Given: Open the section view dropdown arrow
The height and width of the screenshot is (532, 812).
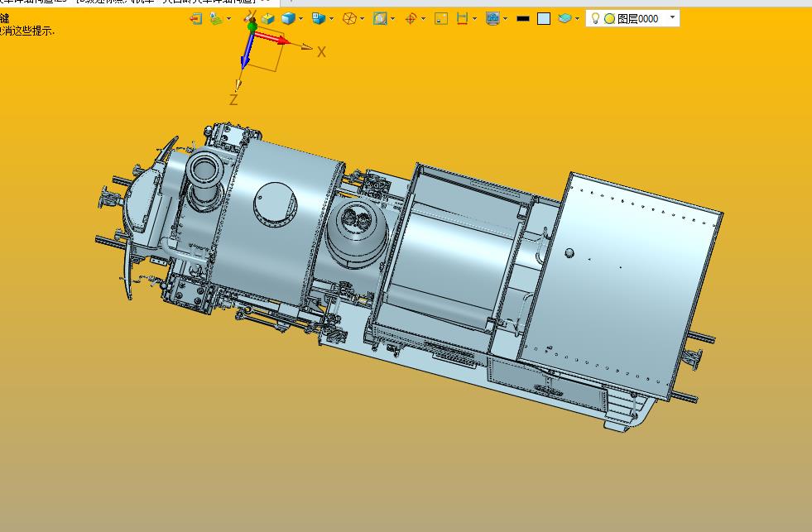Looking at the screenshot, I should click(393, 19).
